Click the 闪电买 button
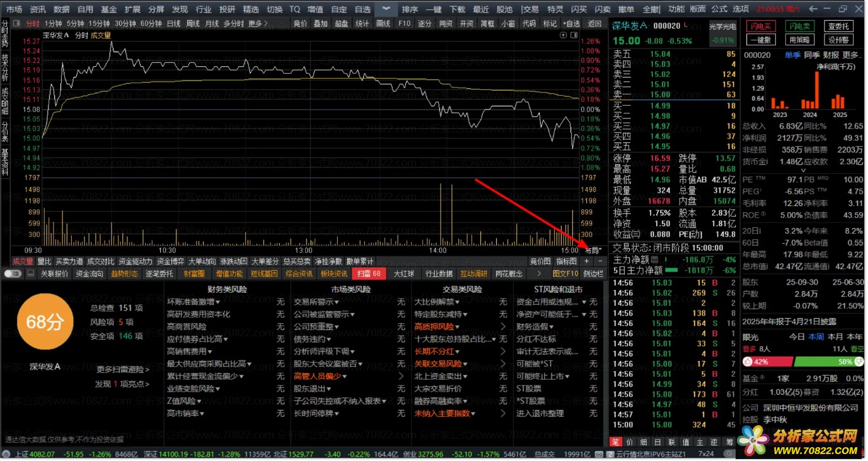 (x=760, y=26)
